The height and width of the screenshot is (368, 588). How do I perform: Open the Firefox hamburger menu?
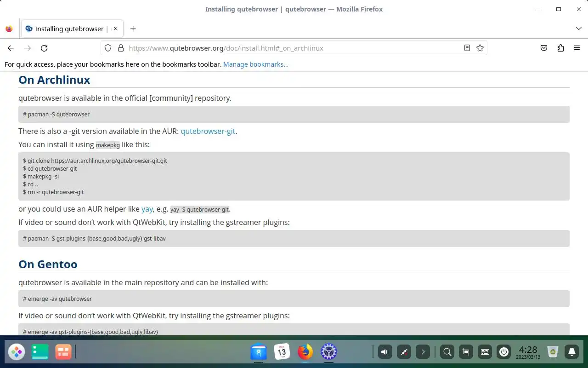577,48
